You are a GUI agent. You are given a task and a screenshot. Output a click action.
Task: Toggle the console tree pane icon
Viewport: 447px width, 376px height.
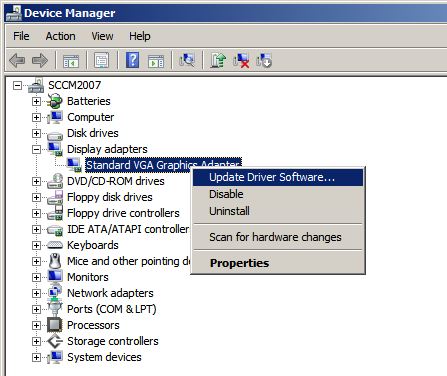coord(71,61)
